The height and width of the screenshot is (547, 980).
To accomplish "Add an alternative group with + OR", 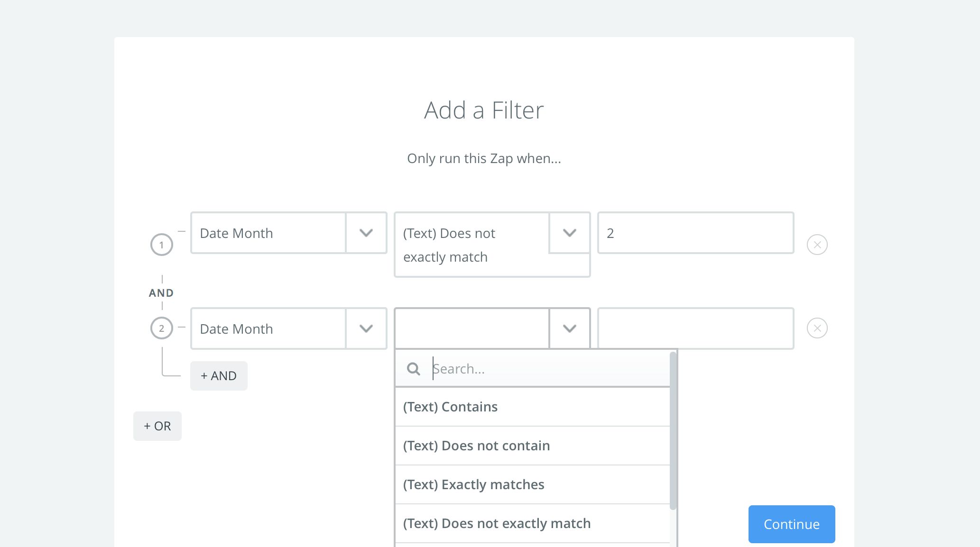I will 157,426.
